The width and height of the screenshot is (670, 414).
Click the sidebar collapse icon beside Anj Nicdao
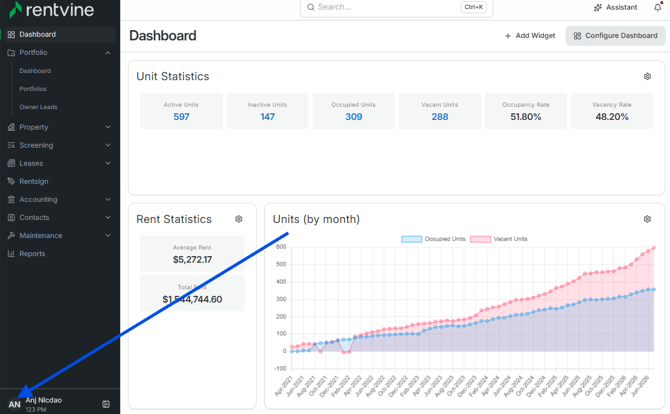pyautogui.click(x=106, y=404)
